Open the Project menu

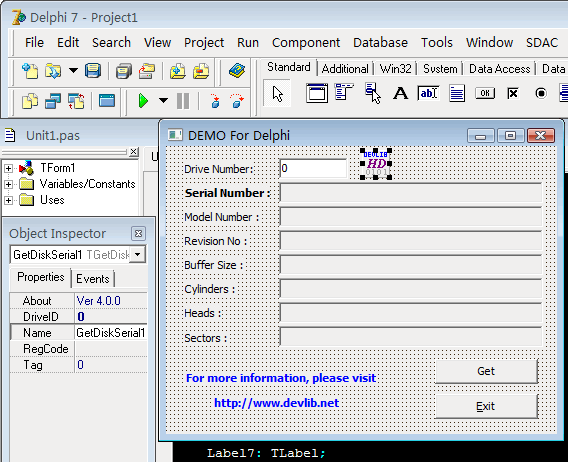point(204,42)
